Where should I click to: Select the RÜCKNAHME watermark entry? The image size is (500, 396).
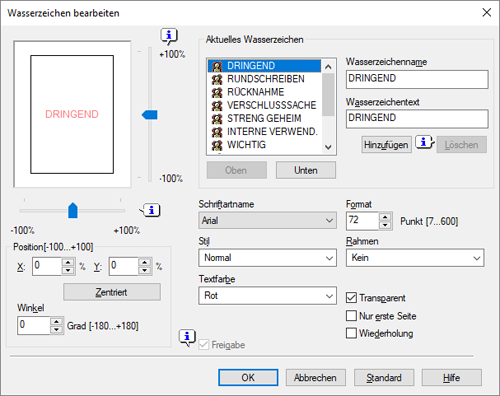[264, 92]
